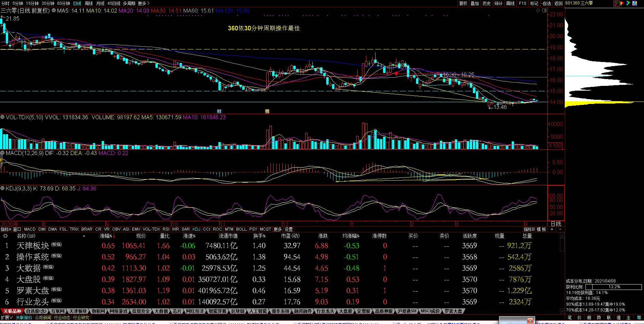The image size is (644, 324).
Task: Click the 历史 history button
Action: coord(487,3)
